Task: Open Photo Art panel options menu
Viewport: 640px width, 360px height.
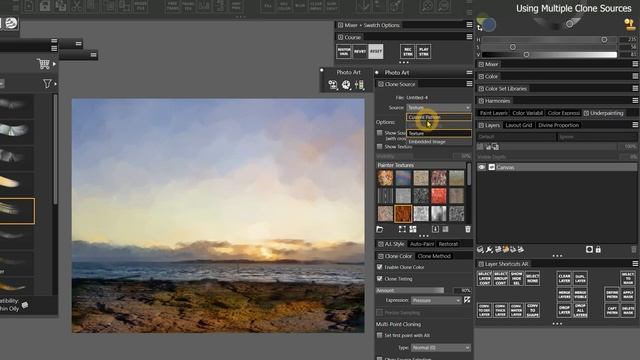Action: [469, 72]
